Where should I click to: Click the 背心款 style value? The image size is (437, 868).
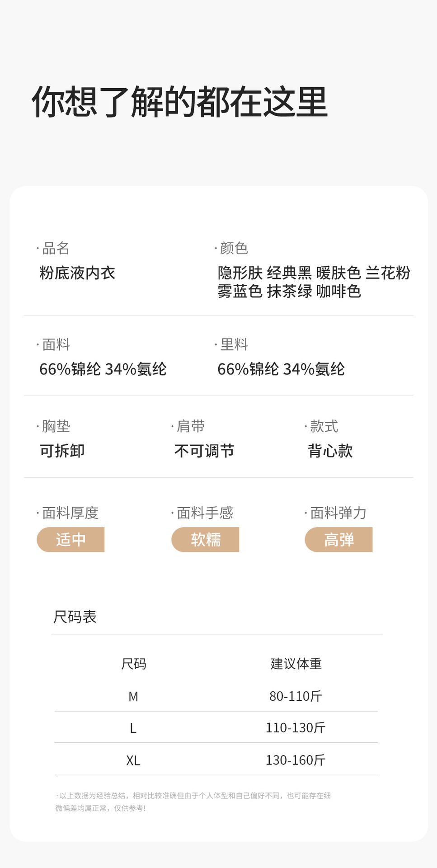(330, 451)
